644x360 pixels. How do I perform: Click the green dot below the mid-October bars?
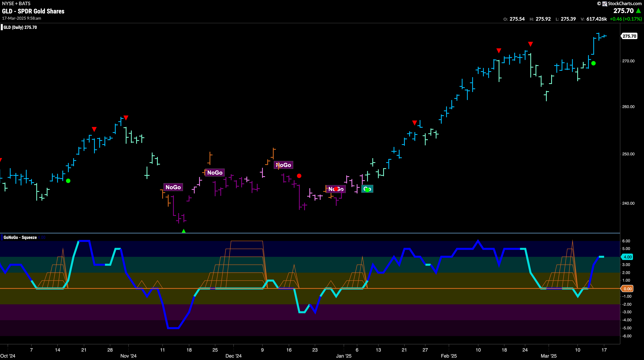(x=68, y=181)
